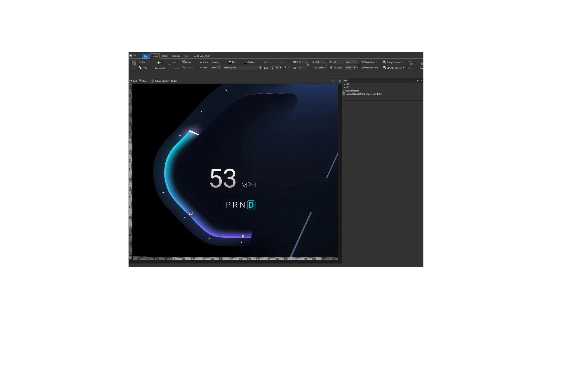Toggle the width-height aspect lock
This screenshot has width=588, height=369.
(358, 65)
